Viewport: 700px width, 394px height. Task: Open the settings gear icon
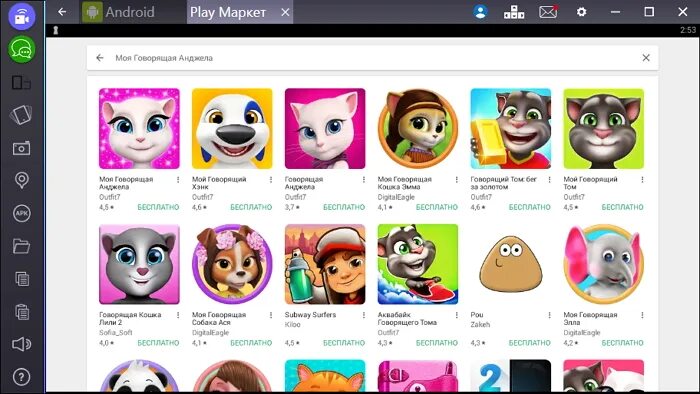581,12
